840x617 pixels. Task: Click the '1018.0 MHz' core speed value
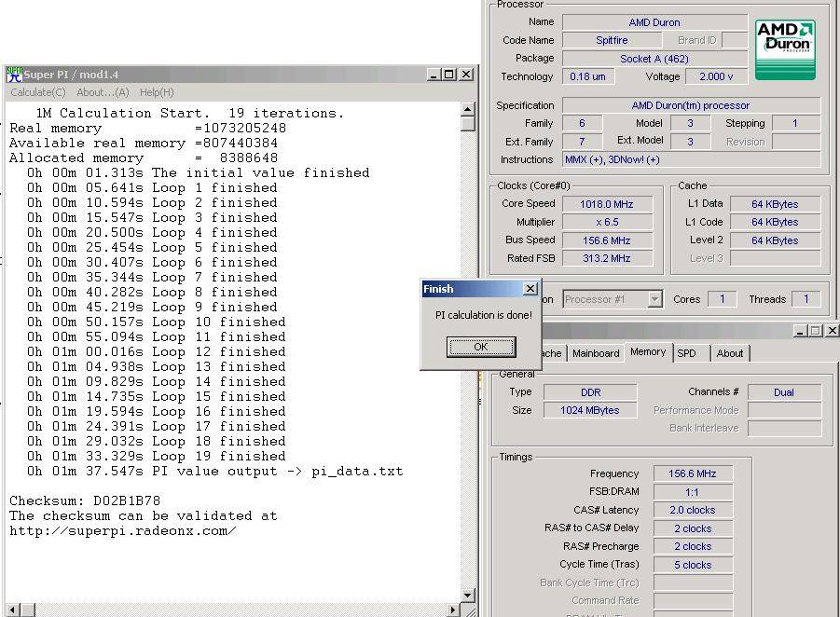pyautogui.click(x=606, y=204)
